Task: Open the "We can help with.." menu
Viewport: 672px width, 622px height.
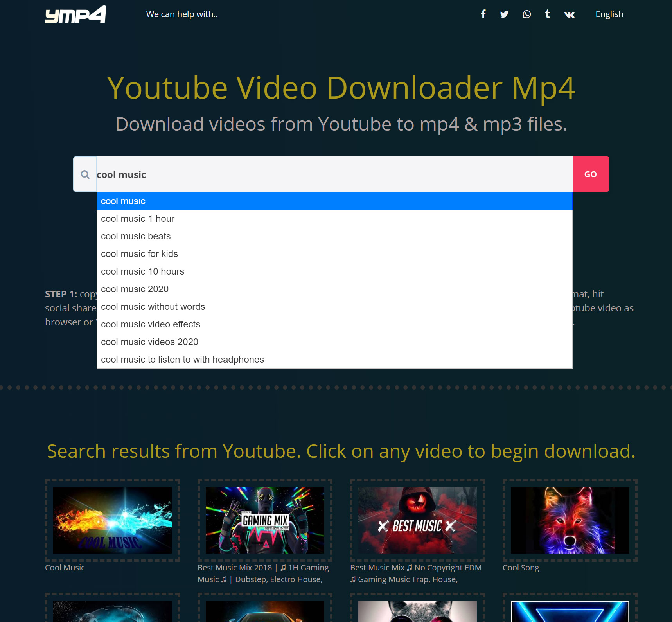Action: click(182, 14)
